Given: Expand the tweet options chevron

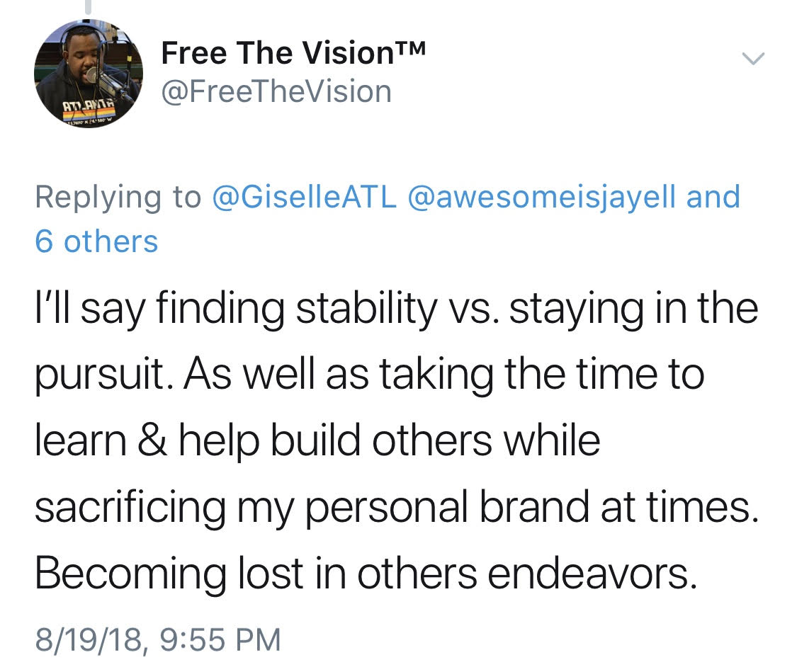Looking at the screenshot, I should point(754,59).
